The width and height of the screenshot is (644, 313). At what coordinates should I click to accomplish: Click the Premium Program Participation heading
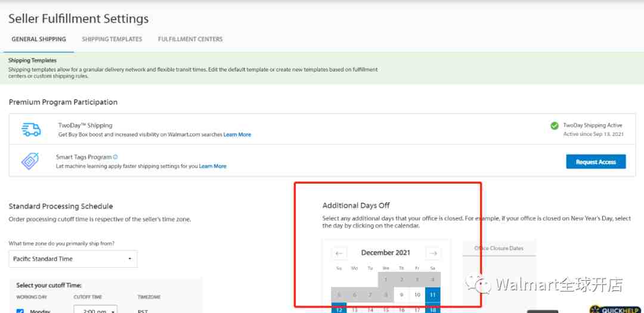pos(63,103)
